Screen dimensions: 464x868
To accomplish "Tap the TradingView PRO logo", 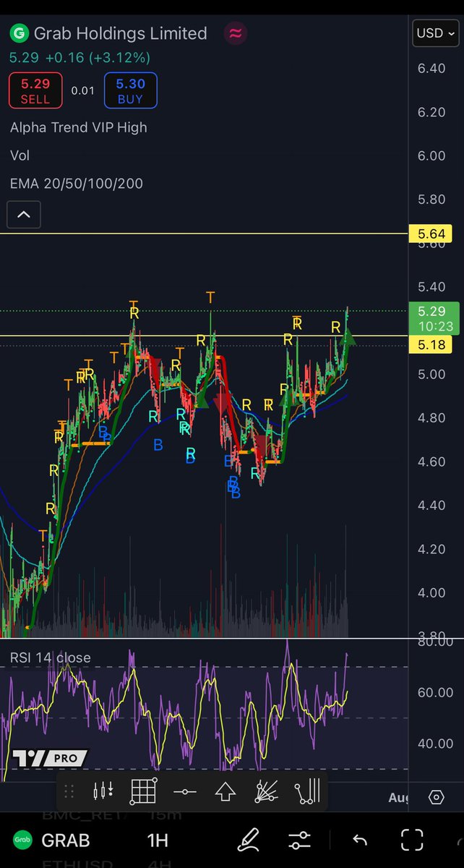I will (x=50, y=759).
